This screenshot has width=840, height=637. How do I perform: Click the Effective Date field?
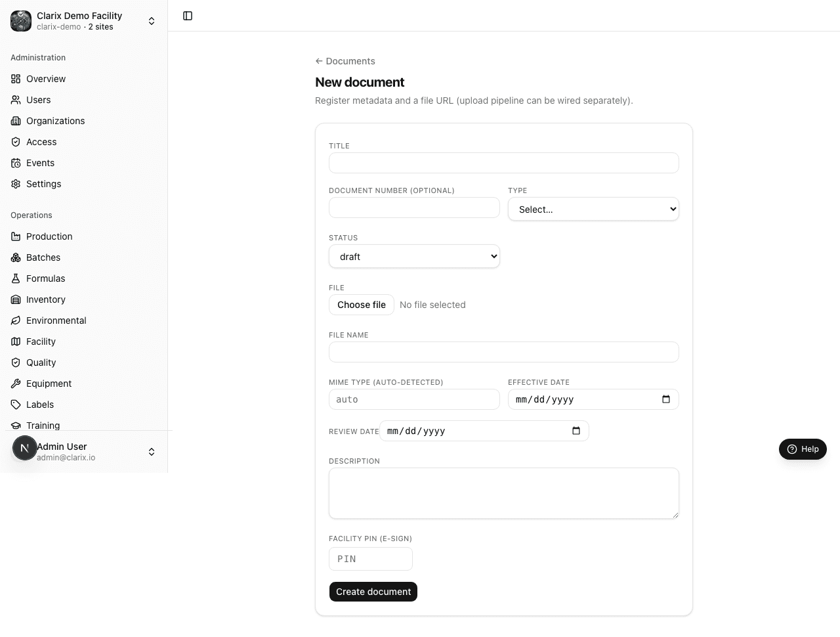point(593,399)
